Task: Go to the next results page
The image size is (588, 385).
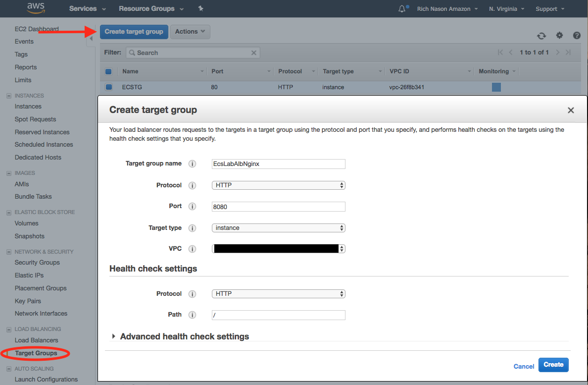Action: (558, 52)
